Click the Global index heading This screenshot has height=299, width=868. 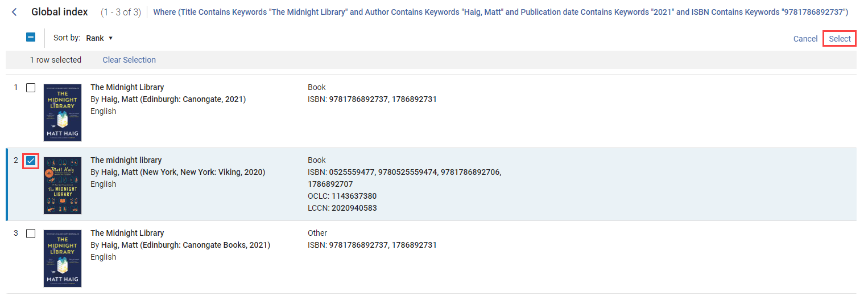(60, 12)
